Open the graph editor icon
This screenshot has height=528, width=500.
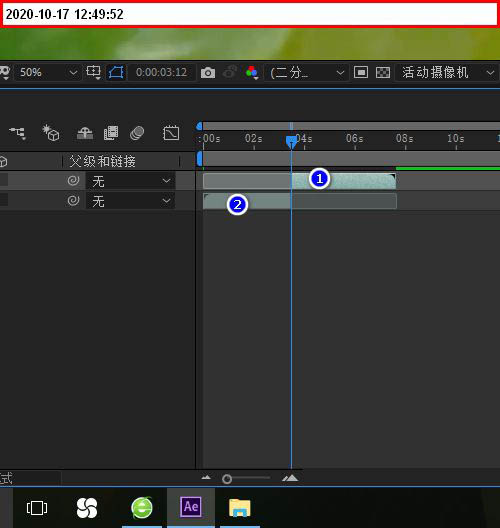(x=171, y=133)
